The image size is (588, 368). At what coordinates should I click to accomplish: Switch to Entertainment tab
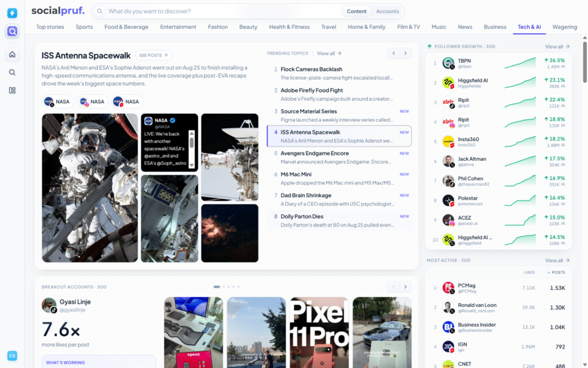[178, 27]
